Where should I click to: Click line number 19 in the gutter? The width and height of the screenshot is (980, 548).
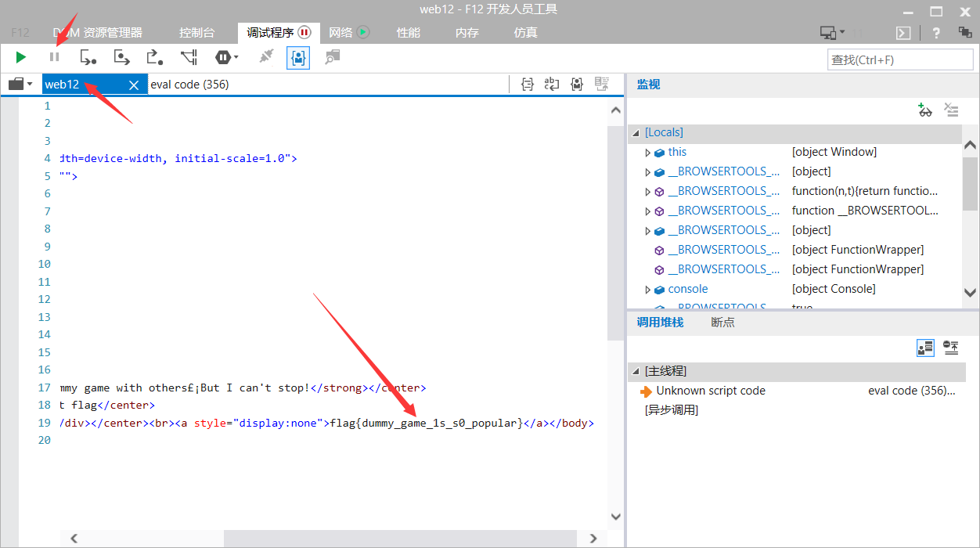[x=44, y=423]
